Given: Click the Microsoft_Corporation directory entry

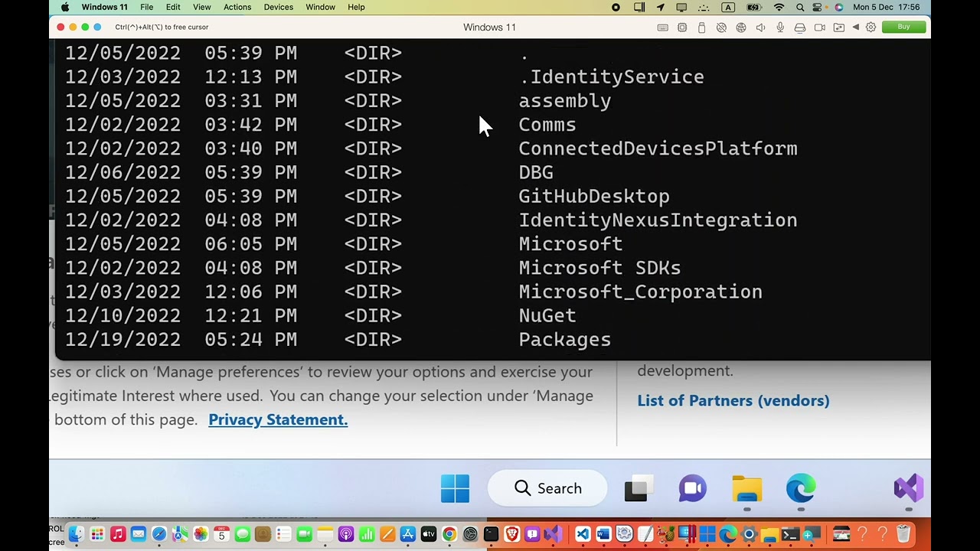Looking at the screenshot, I should (x=640, y=292).
